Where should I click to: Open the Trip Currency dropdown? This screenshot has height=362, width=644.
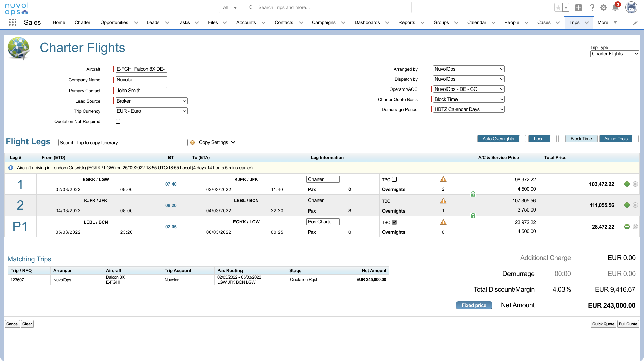[x=151, y=111]
